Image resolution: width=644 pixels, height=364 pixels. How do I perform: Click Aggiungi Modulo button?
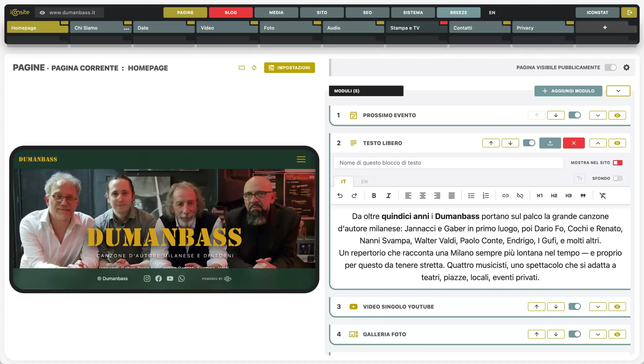pos(568,91)
